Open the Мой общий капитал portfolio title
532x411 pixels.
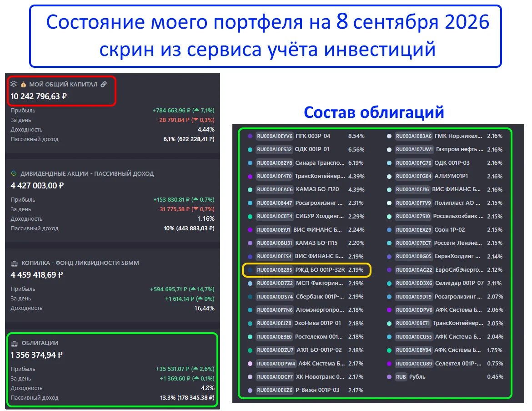63,84
